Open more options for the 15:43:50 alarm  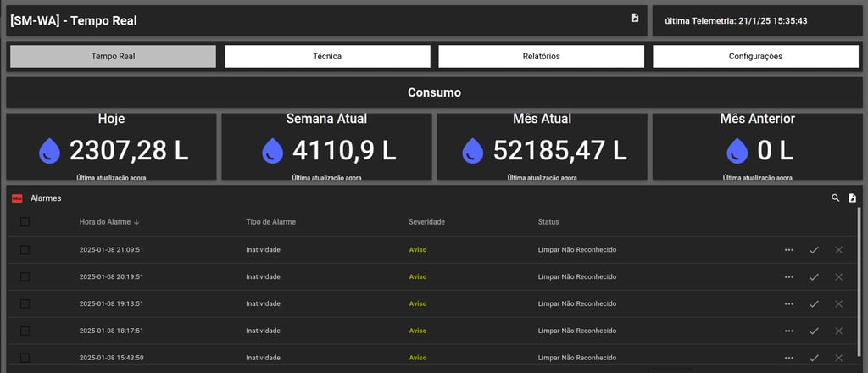tap(789, 358)
